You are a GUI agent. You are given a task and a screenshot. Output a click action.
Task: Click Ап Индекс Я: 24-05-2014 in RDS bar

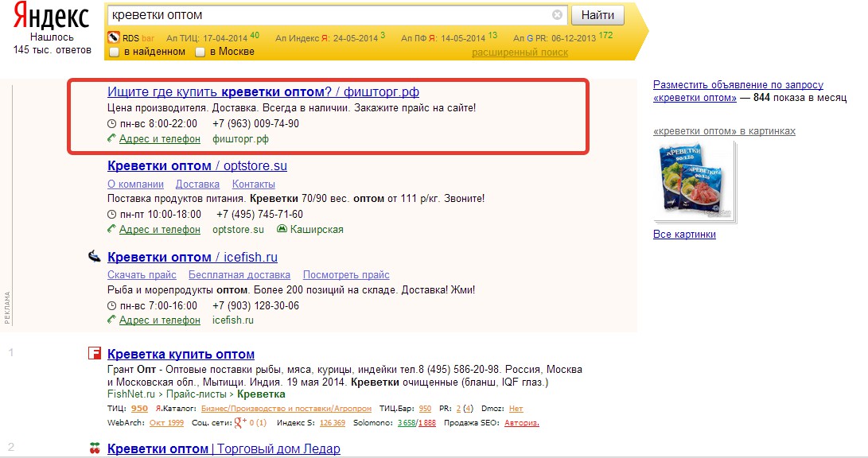click(x=326, y=38)
